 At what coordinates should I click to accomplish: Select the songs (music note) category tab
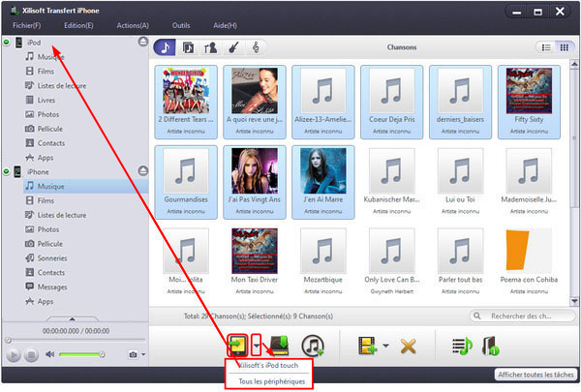165,47
